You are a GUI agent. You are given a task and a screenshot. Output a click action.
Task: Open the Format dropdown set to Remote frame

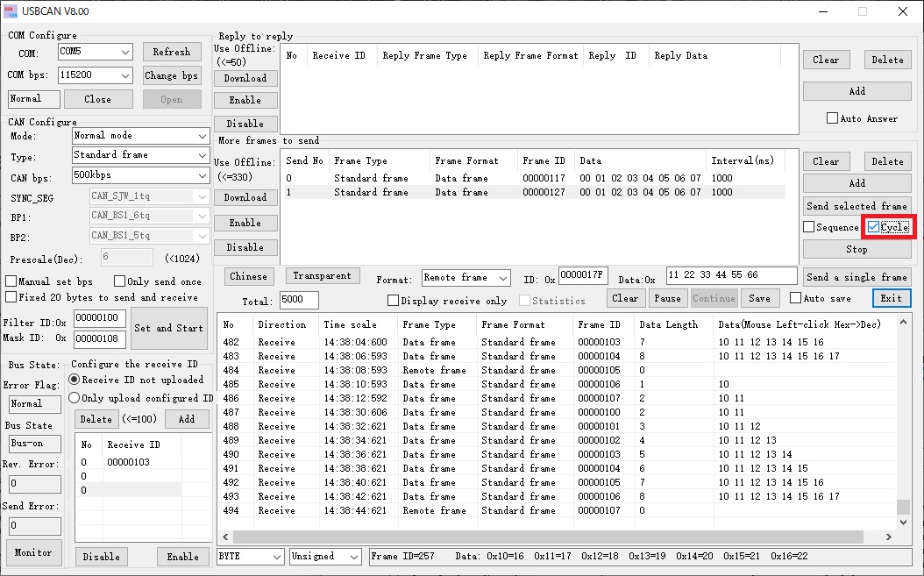(466, 275)
